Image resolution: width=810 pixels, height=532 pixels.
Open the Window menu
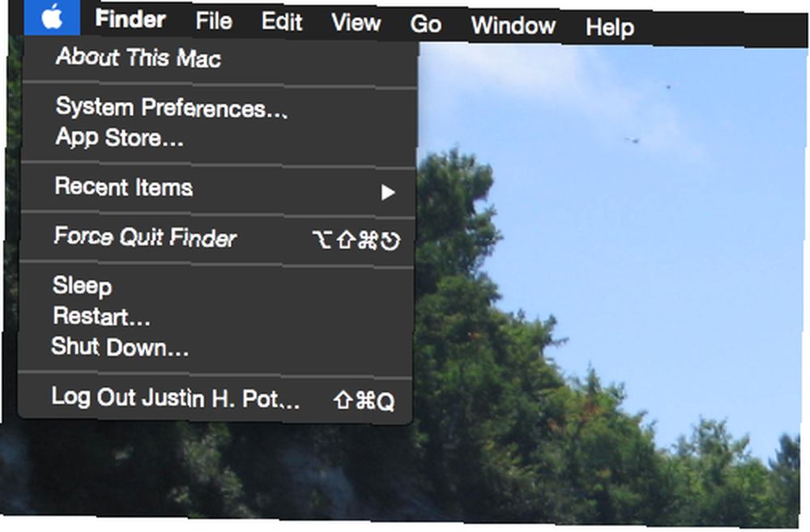click(x=513, y=25)
